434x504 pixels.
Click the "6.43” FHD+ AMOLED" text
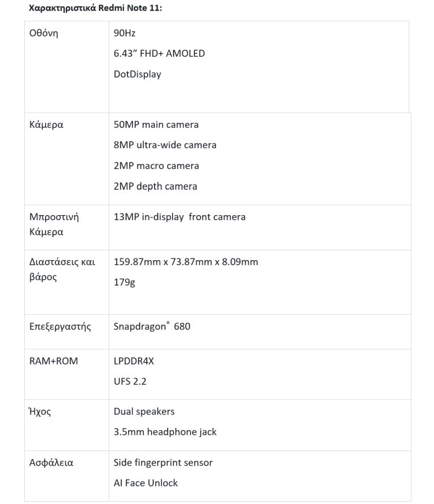(159, 53)
